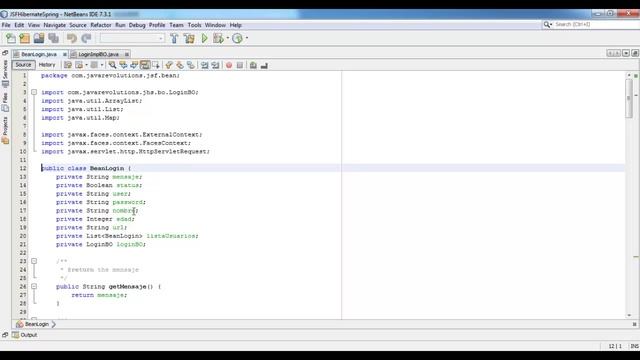Click the Previous Bookmark icon
The height and width of the screenshot is (360, 640).
point(169,65)
